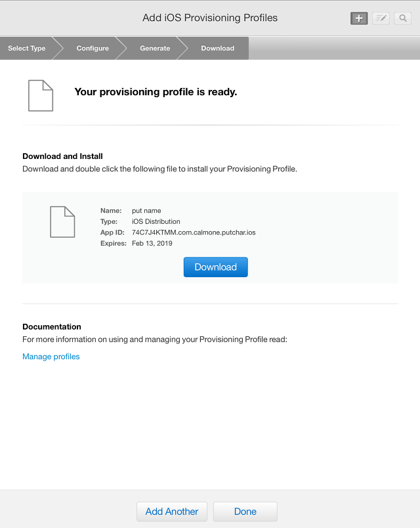
Task: Open the edit profiles pencil icon
Action: [381, 18]
